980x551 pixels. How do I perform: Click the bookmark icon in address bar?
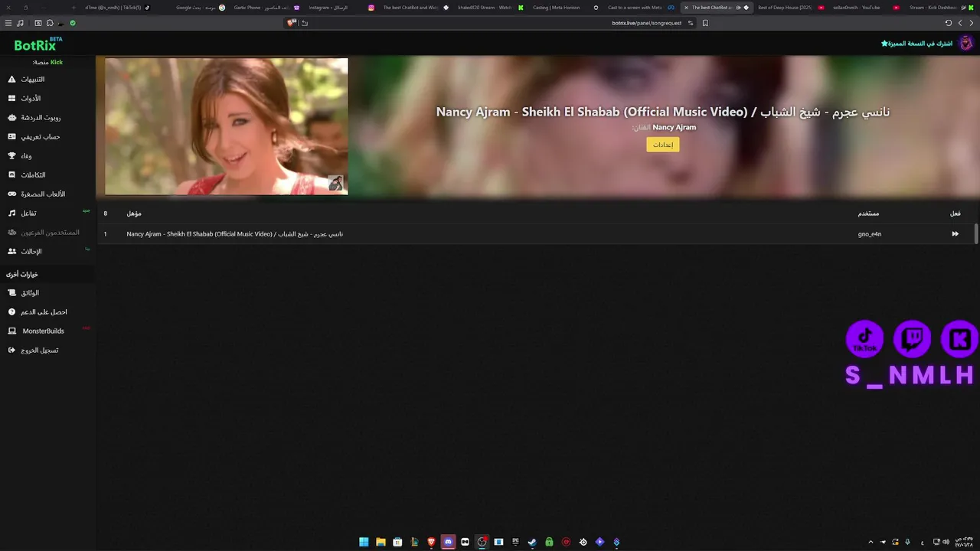(705, 23)
